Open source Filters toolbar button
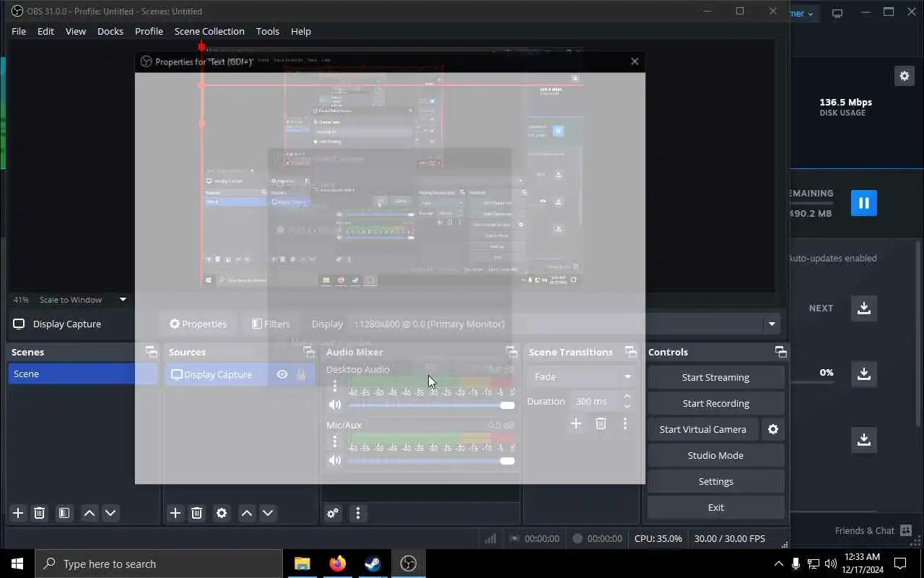Viewport: 924px width, 578px height. 271,324
